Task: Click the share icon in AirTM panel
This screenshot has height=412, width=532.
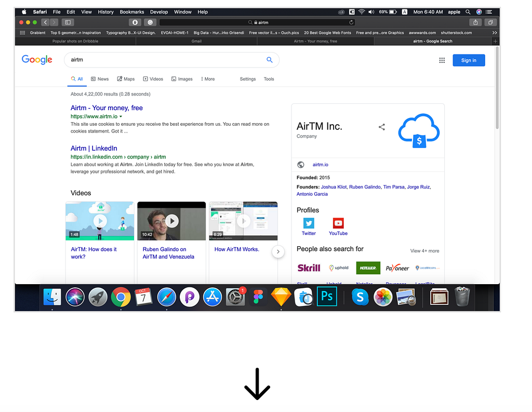Action: 382,127
